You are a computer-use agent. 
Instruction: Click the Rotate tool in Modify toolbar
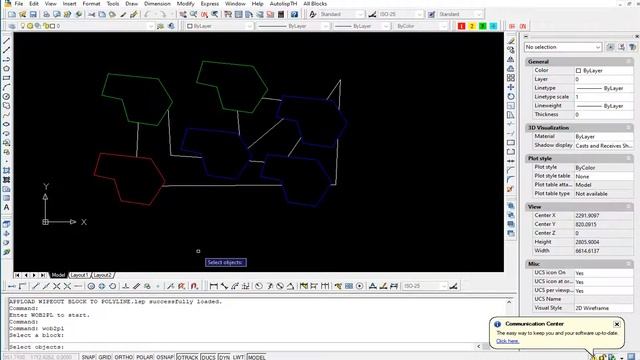coord(511,96)
